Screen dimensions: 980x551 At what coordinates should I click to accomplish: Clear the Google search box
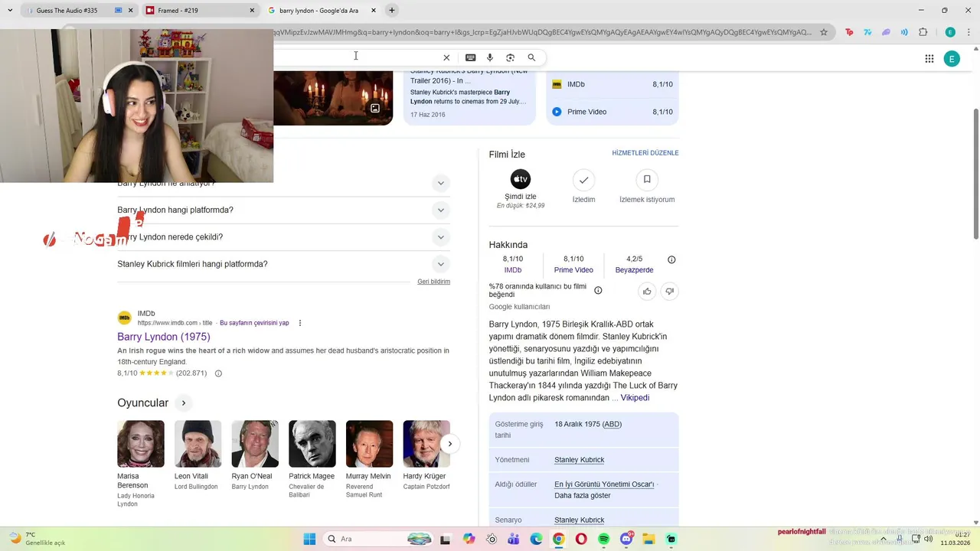[446, 57]
